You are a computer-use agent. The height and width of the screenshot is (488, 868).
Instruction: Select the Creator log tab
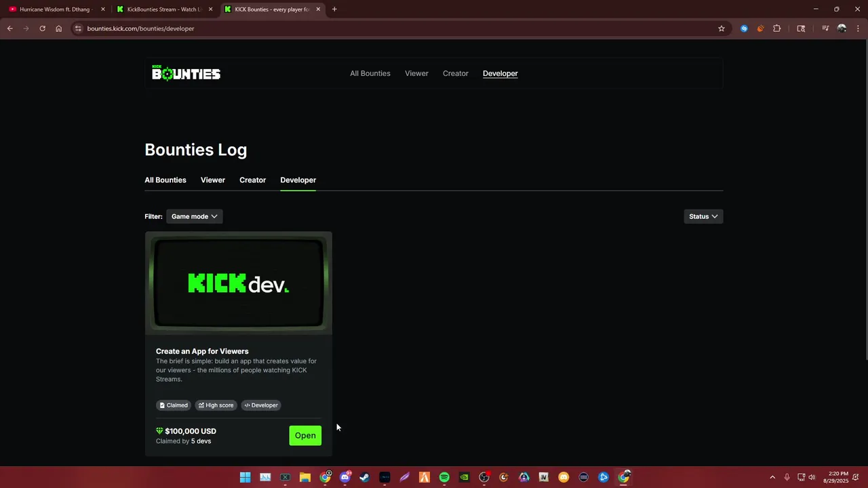click(x=252, y=180)
